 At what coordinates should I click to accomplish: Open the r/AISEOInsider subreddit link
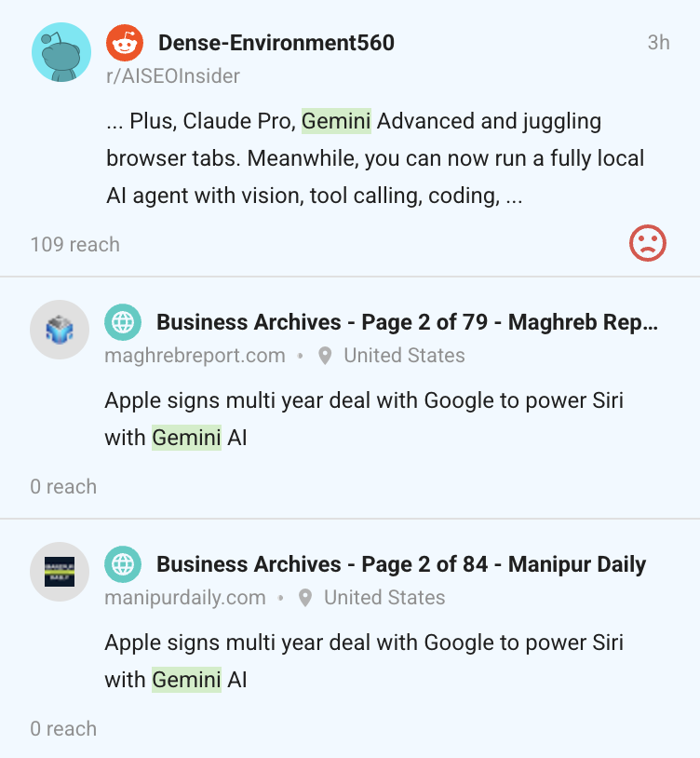172,76
